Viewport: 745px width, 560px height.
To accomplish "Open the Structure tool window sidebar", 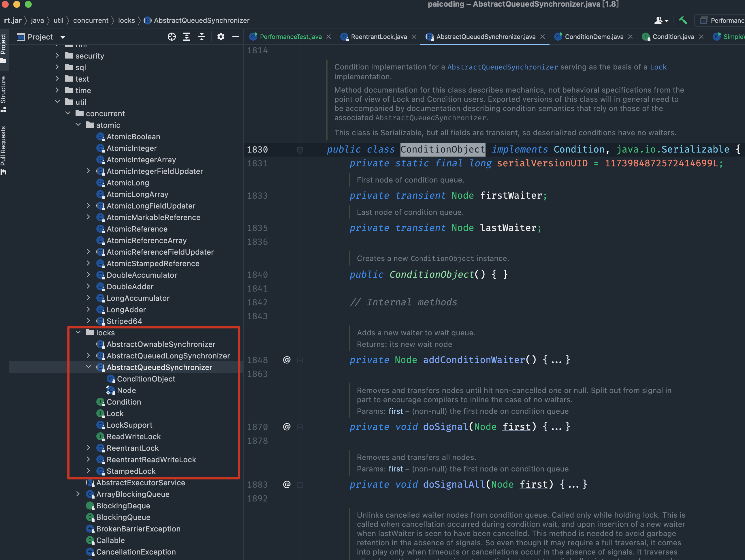I will [3, 93].
